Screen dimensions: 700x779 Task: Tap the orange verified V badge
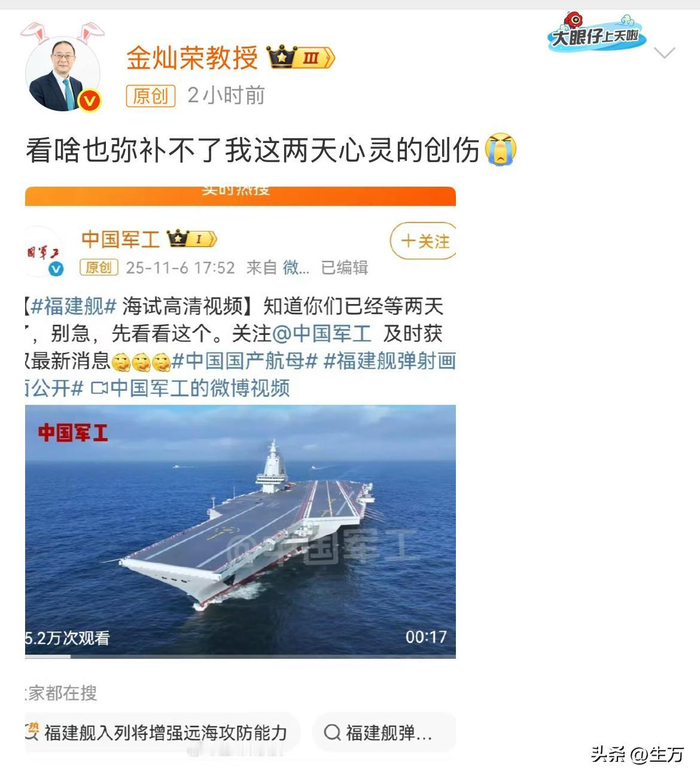[90, 101]
